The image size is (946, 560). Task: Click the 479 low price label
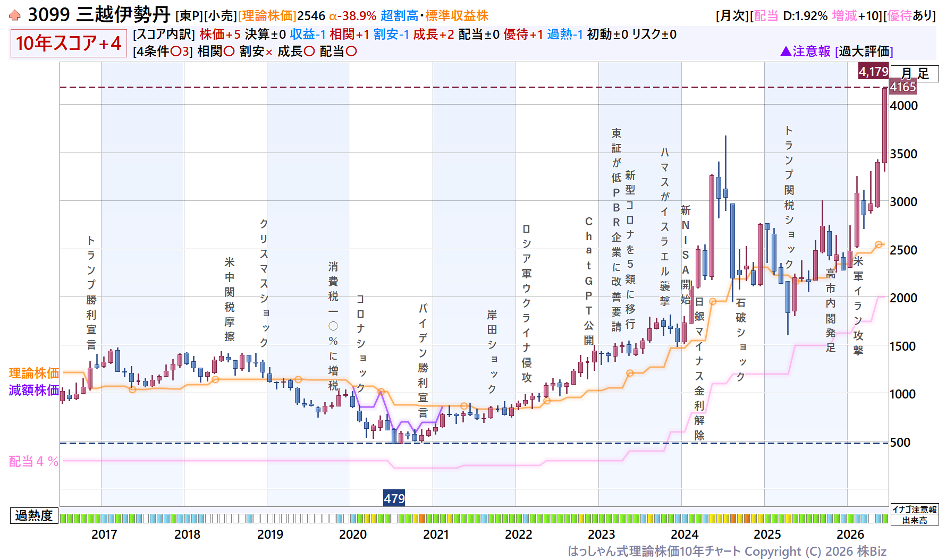[x=394, y=498]
